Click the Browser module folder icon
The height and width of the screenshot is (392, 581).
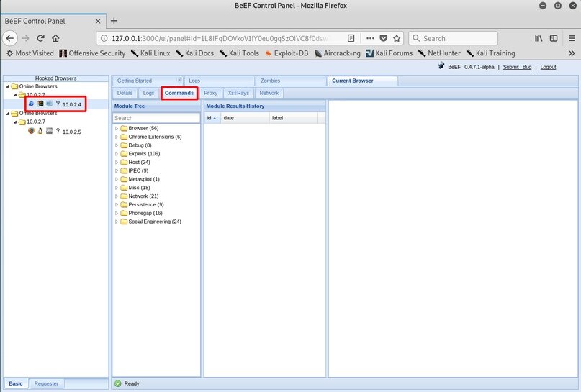(124, 129)
